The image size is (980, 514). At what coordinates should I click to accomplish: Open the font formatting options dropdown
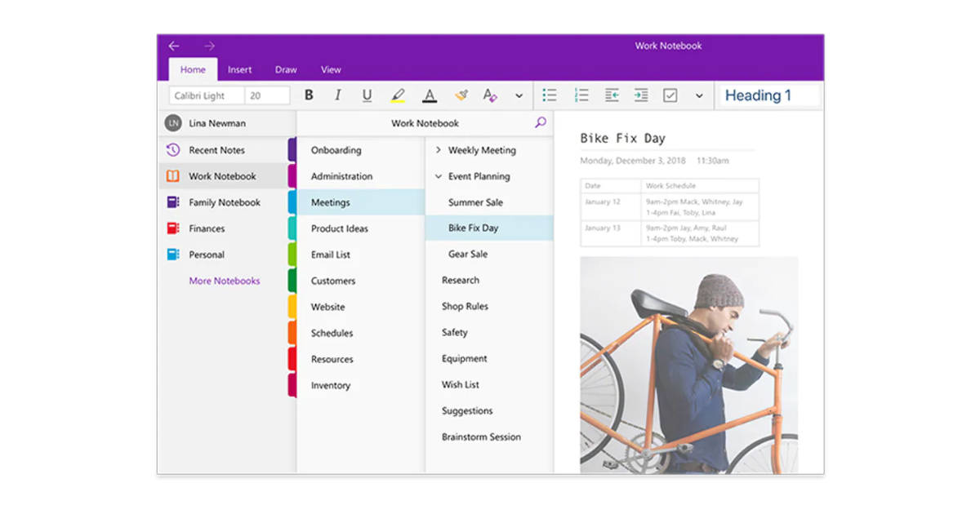(x=519, y=96)
